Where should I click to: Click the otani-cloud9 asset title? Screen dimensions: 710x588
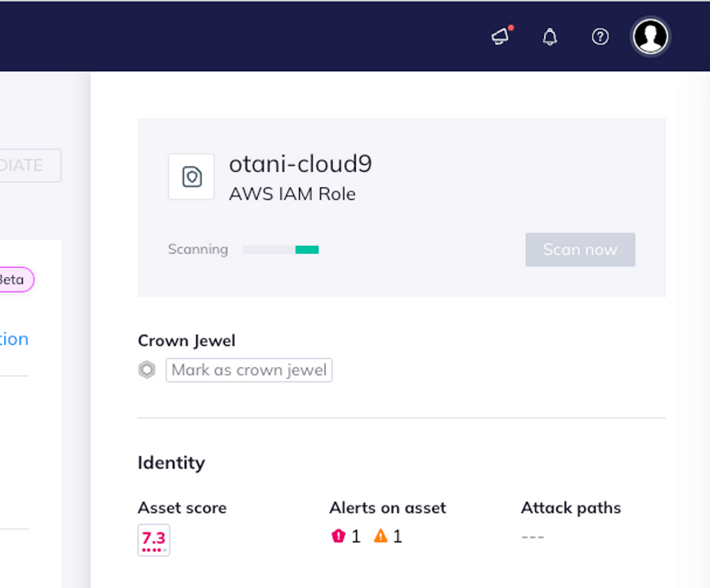[301, 164]
